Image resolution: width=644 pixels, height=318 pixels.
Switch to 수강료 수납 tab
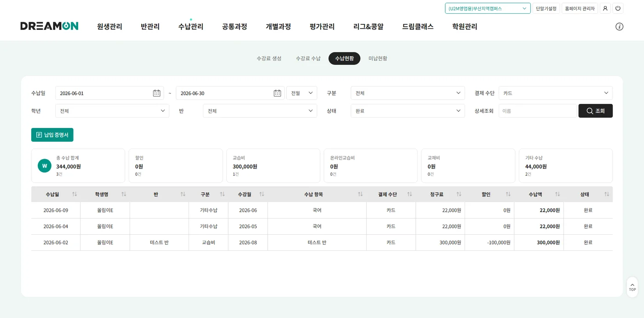pyautogui.click(x=308, y=58)
